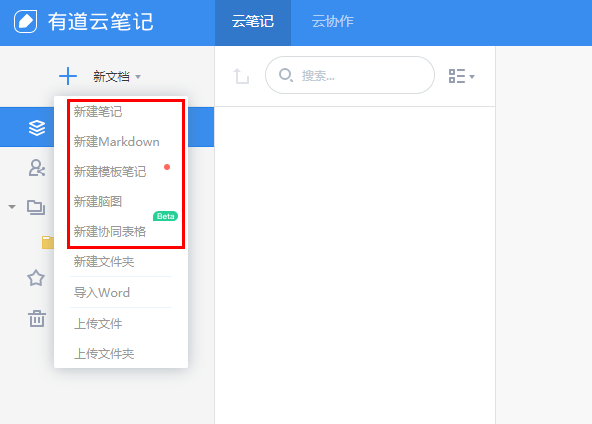
Task: Open the my folders icon in sidebar
Action: 36,207
